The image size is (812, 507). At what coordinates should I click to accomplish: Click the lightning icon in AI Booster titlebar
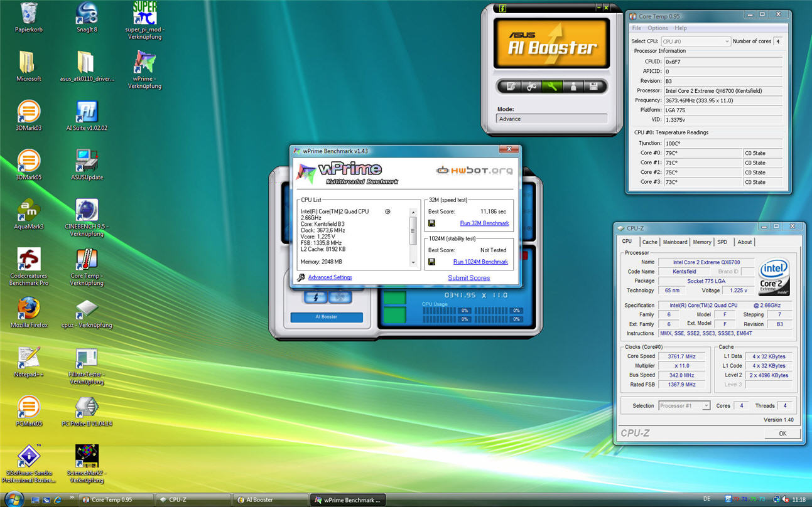[502, 8]
